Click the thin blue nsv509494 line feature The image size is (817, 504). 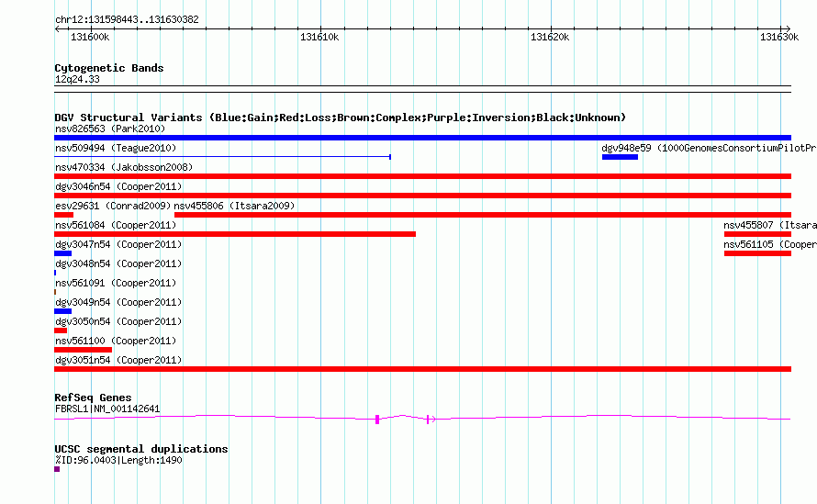click(x=222, y=157)
